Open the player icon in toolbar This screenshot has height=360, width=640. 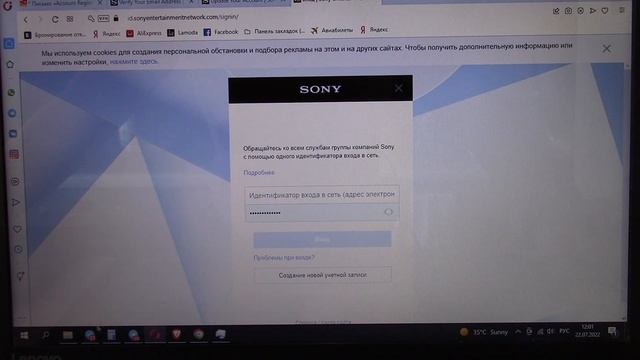click(580, 11)
